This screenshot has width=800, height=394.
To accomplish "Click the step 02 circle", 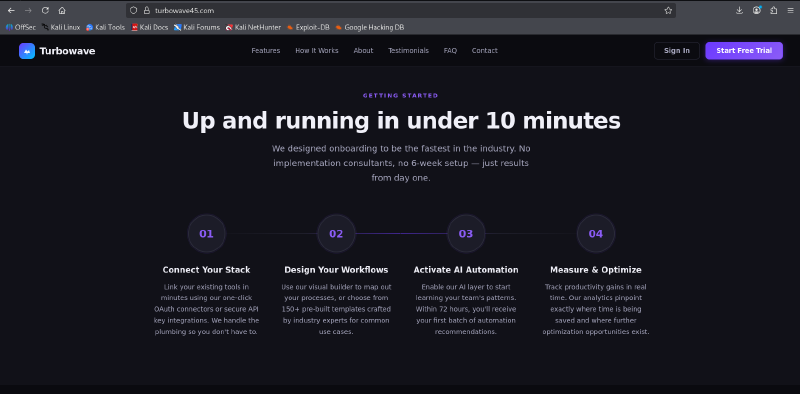I will point(336,234).
